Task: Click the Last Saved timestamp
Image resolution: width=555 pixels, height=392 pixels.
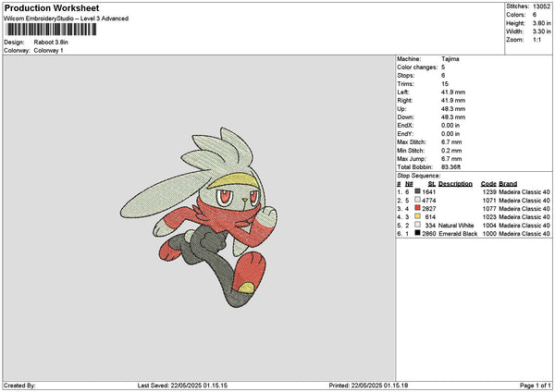Action: 182,386
